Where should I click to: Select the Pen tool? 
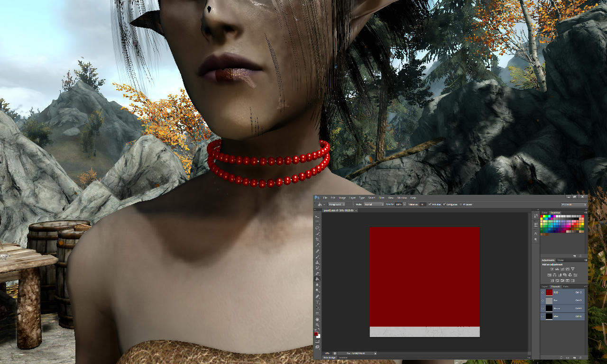(317, 296)
